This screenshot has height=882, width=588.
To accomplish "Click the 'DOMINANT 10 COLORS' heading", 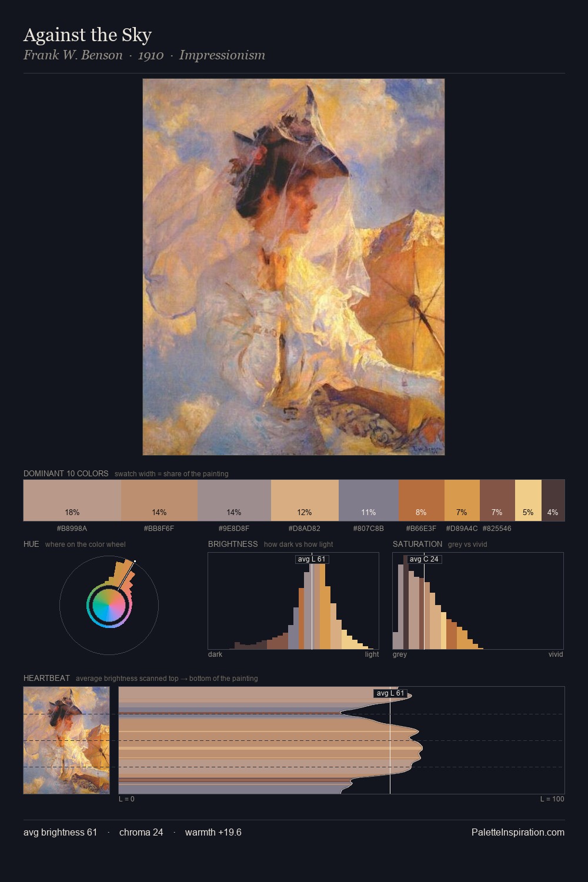I will [x=66, y=473].
